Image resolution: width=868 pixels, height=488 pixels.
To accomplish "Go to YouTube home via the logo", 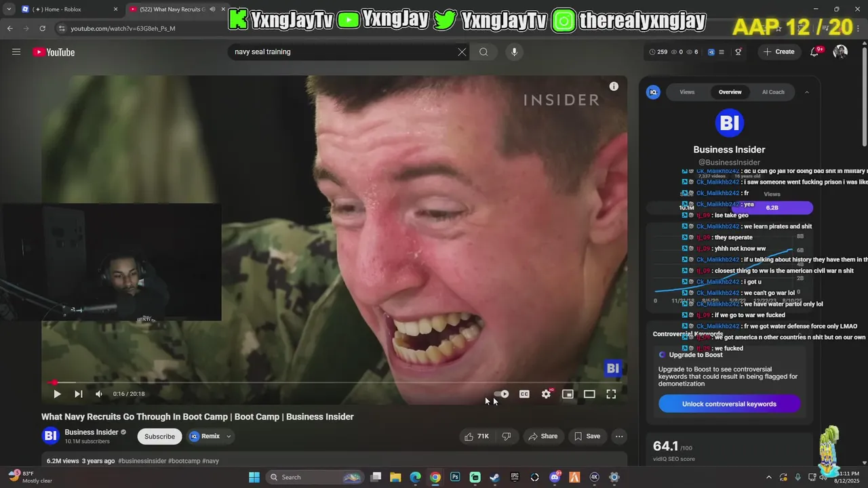I will pos(54,52).
